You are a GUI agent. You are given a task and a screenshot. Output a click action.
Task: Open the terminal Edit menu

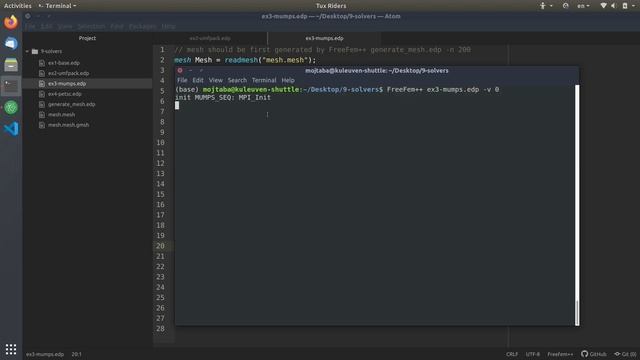coord(198,80)
